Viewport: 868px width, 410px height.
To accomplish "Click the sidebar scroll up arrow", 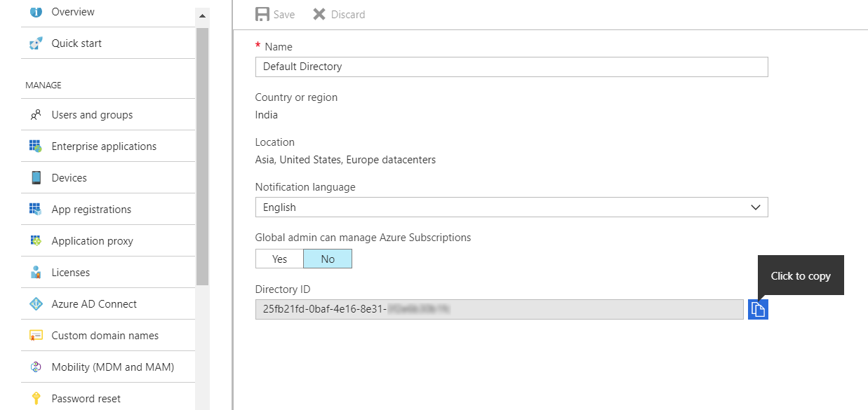I will [x=203, y=15].
